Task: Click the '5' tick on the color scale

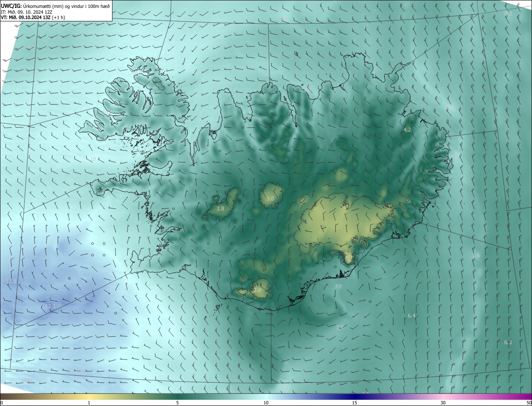Action: point(177,403)
